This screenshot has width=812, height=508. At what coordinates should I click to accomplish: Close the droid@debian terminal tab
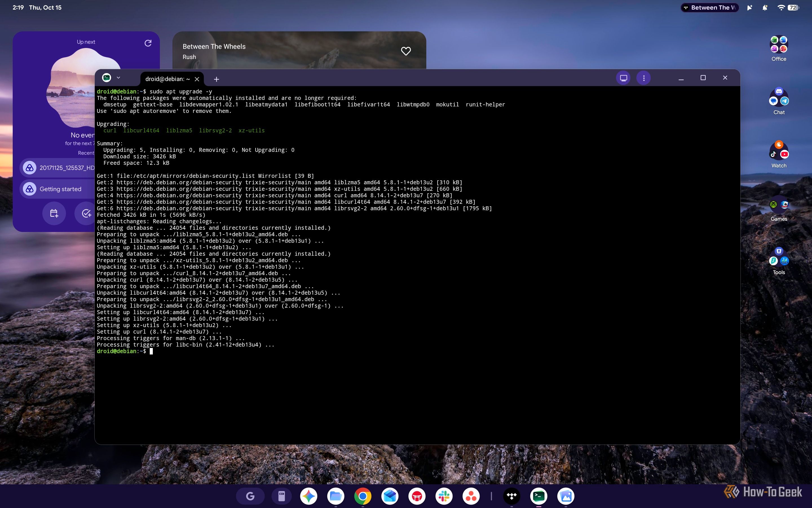pos(197,79)
